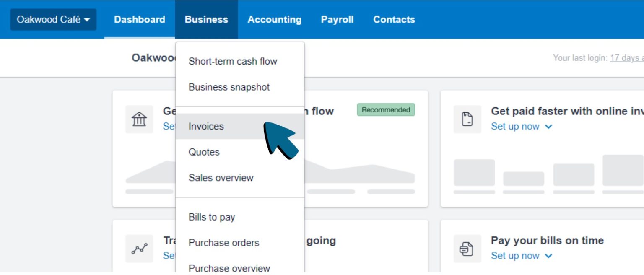This screenshot has width=644, height=275.
Task: Select Purchase orders
Action: (x=224, y=243)
